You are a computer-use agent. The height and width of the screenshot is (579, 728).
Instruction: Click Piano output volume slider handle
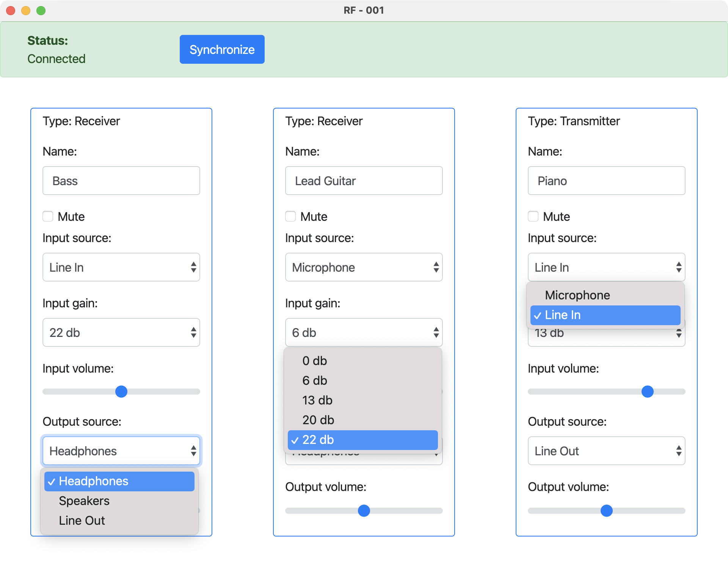point(607,511)
